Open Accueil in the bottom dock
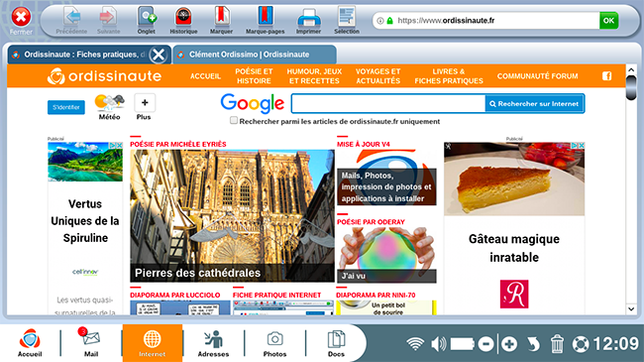The width and height of the screenshot is (644, 362). point(30,343)
